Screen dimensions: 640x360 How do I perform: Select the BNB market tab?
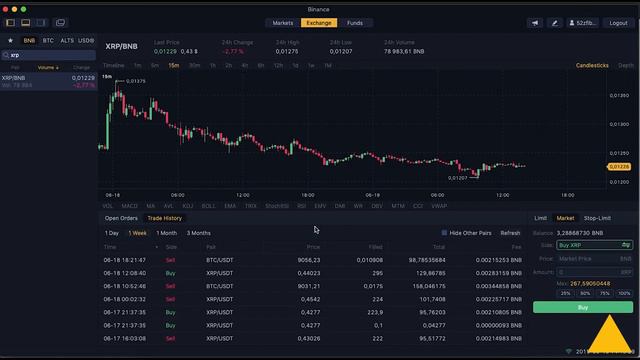click(x=29, y=40)
